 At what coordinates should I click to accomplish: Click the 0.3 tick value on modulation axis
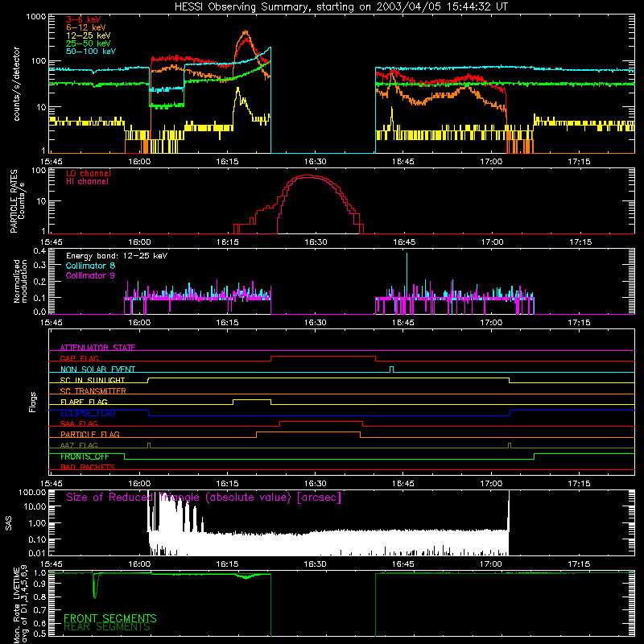pyautogui.click(x=39, y=266)
